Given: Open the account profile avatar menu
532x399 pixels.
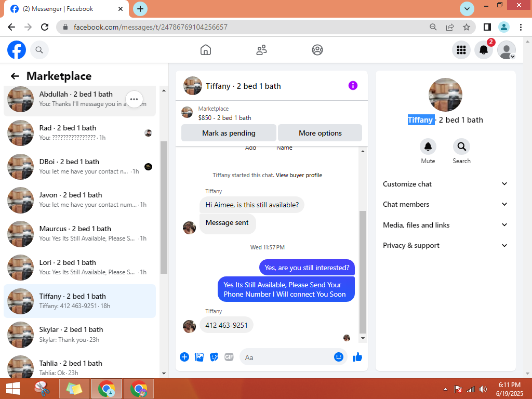Looking at the screenshot, I should [x=506, y=50].
